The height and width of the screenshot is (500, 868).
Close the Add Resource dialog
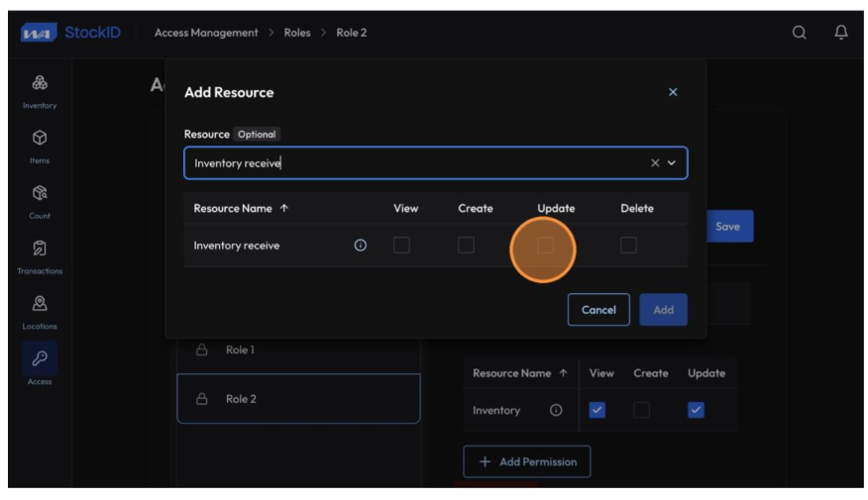point(673,92)
